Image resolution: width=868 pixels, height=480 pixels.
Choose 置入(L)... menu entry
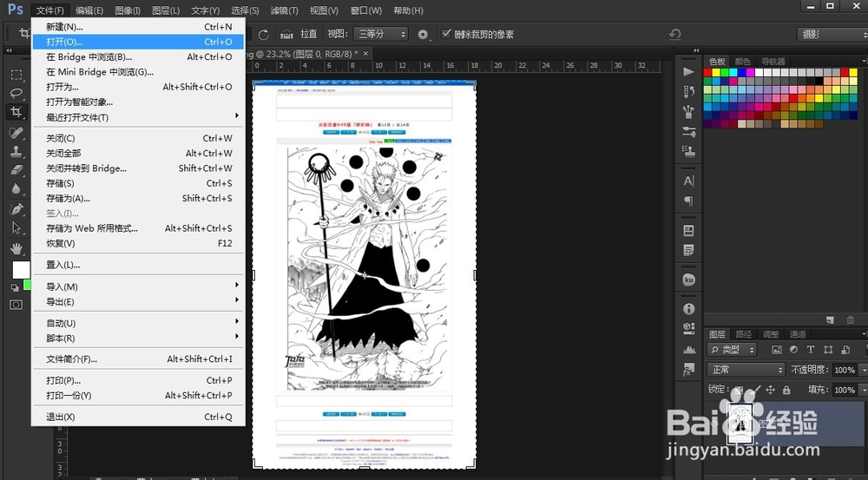pos(138,265)
